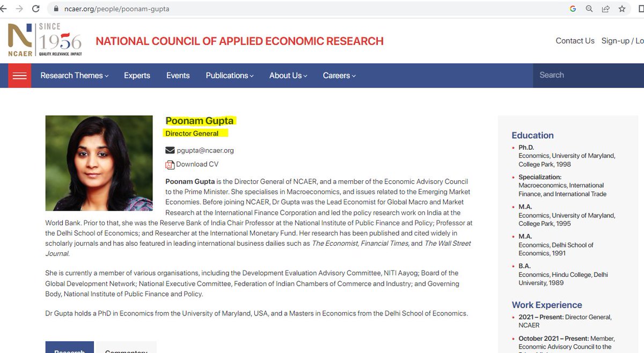Reload the page with refresh icon
This screenshot has width=644, height=353.
[36, 9]
